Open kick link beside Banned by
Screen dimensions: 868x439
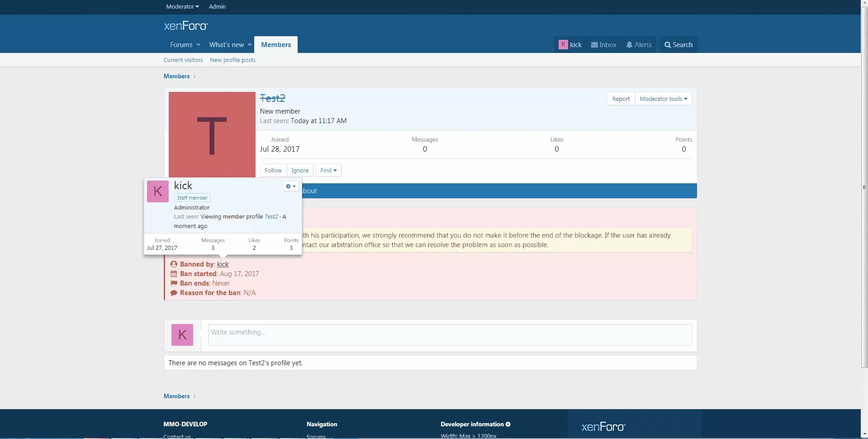pyautogui.click(x=223, y=264)
